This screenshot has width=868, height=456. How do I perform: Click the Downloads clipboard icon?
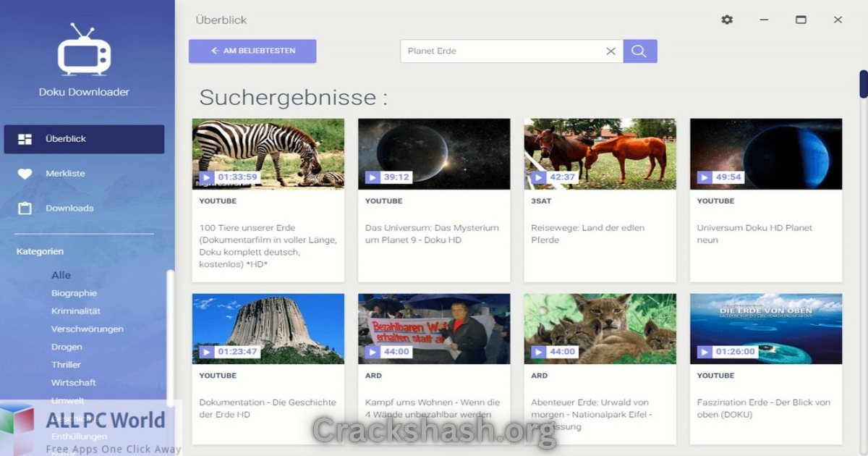25,208
